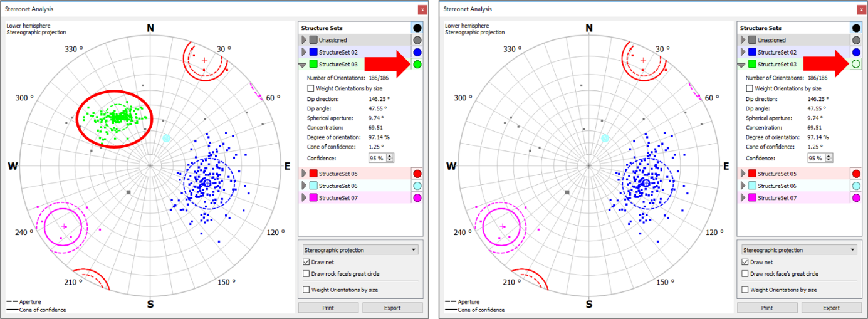The height and width of the screenshot is (319, 868).
Task: Expand StructureSet 07 in left window
Action: (x=304, y=198)
